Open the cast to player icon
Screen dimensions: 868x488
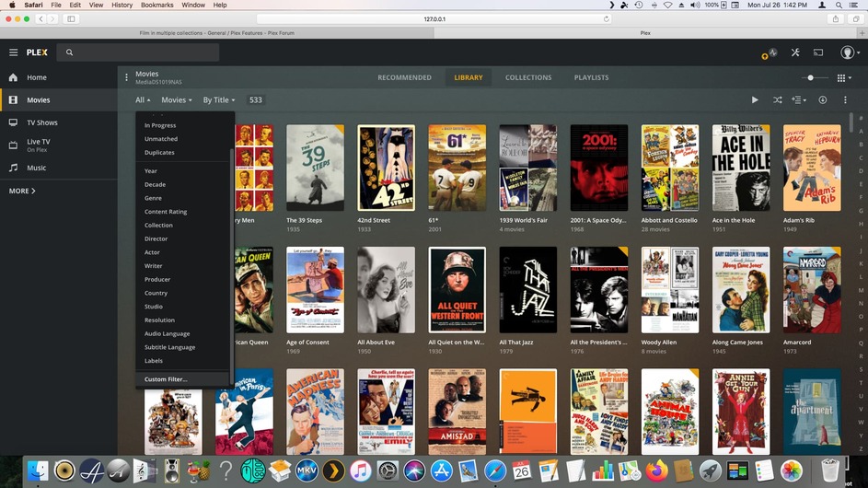pyautogui.click(x=818, y=52)
